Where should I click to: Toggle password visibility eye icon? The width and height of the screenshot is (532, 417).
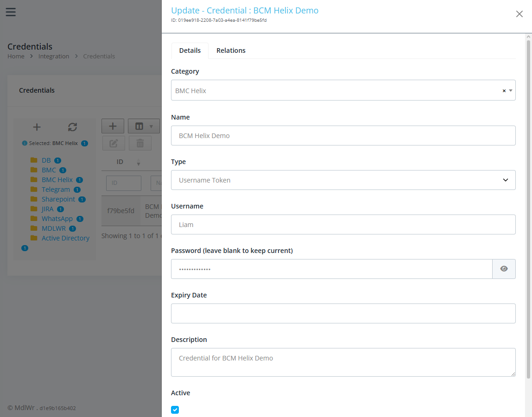point(504,269)
